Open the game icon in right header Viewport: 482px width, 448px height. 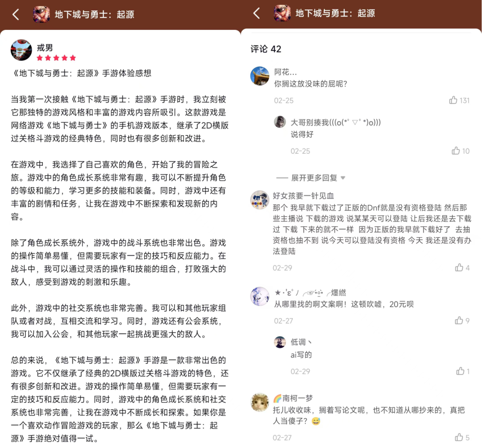(x=282, y=13)
